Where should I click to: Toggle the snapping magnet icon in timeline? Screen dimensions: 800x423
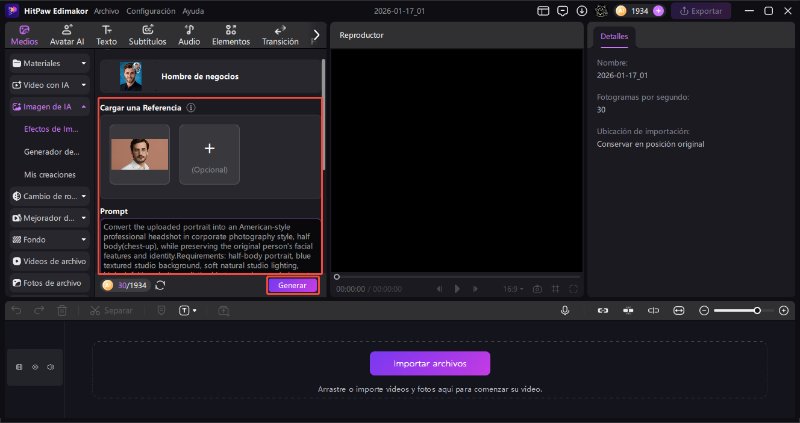pyautogui.click(x=628, y=310)
